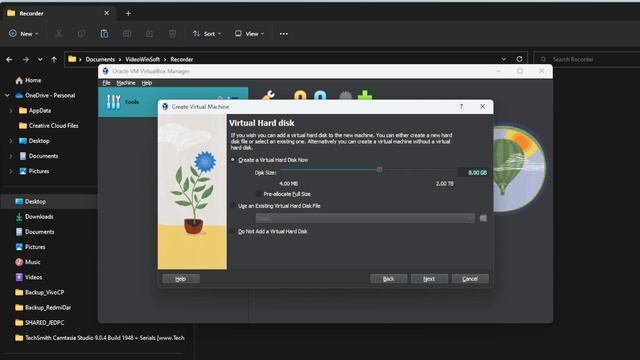Screen dimensions: 640x360
Task: Select Create a Virtual Hard Disk Now
Action: 233,160
